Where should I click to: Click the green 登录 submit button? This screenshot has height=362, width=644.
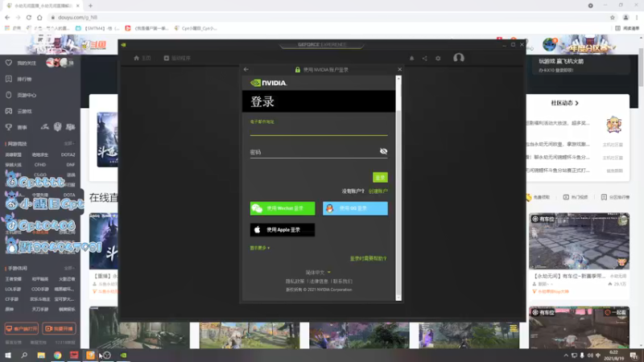380,177
